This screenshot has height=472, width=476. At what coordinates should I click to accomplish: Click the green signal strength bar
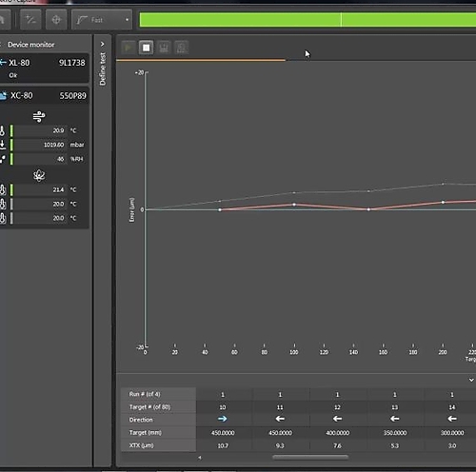[307, 20]
